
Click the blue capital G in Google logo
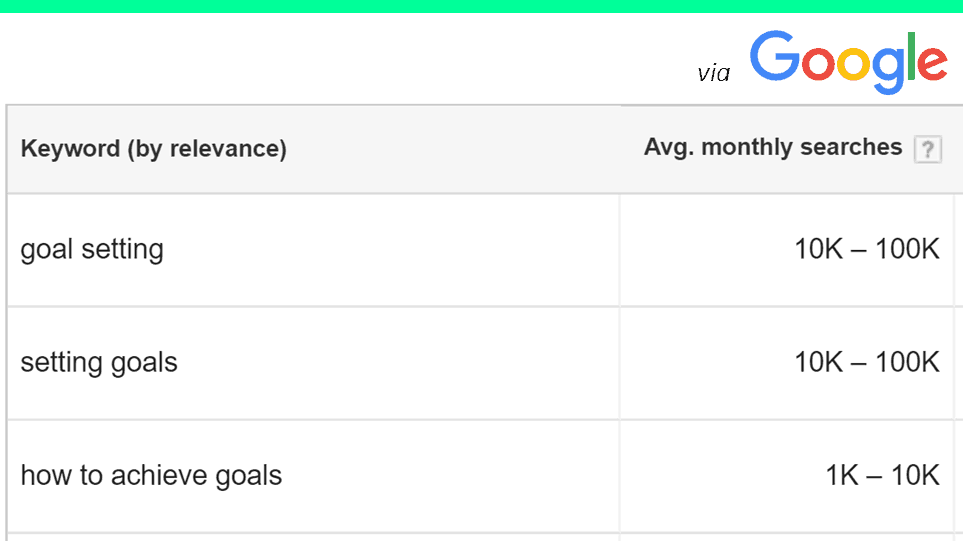coord(775,56)
